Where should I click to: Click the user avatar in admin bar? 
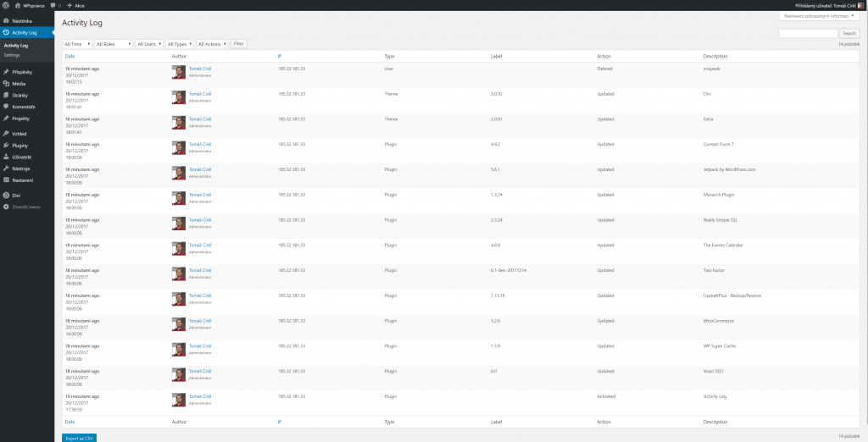(x=862, y=5)
